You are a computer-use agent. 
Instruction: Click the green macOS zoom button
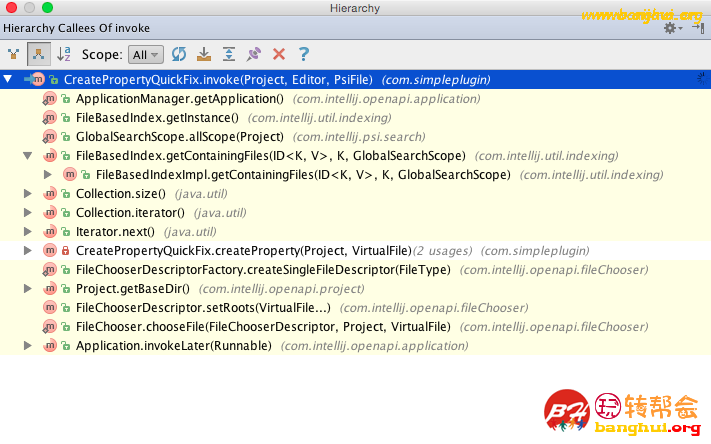point(47,8)
